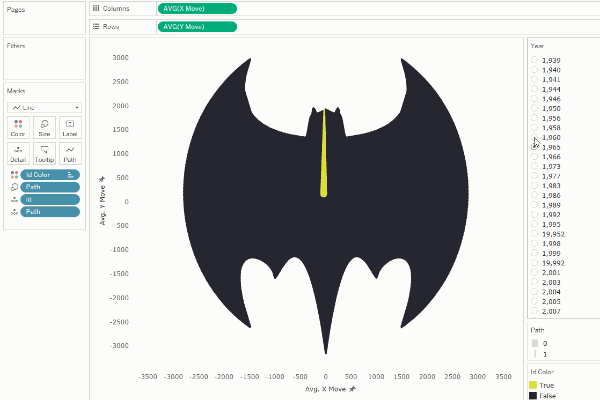
Task: Click the Id Color legend title
Action: [x=542, y=372]
